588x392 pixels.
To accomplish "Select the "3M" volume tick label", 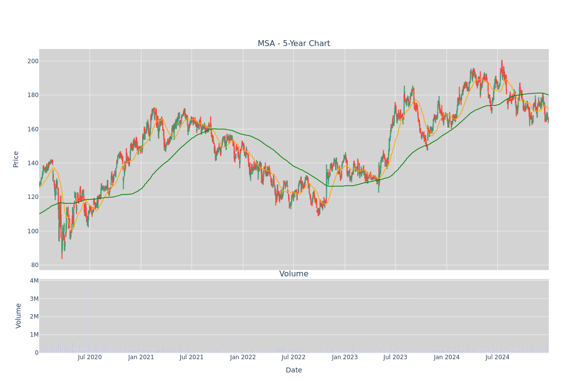I will point(34,299).
